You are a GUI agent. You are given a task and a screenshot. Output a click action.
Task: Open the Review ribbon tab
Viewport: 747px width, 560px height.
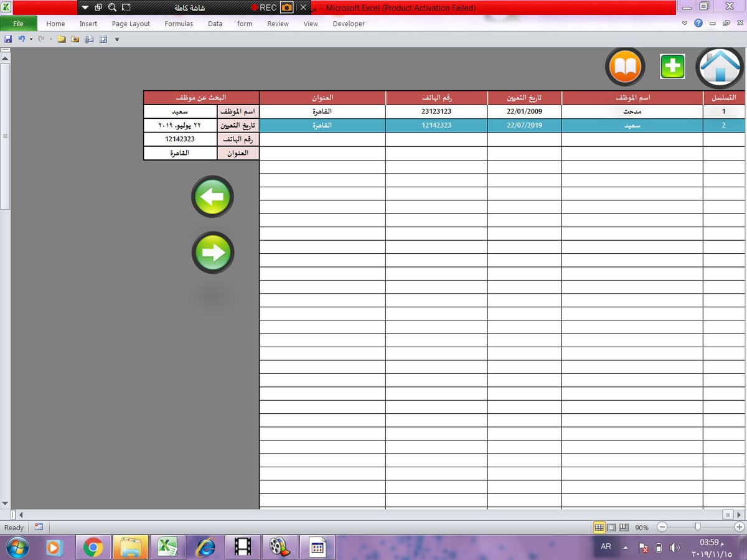278,24
